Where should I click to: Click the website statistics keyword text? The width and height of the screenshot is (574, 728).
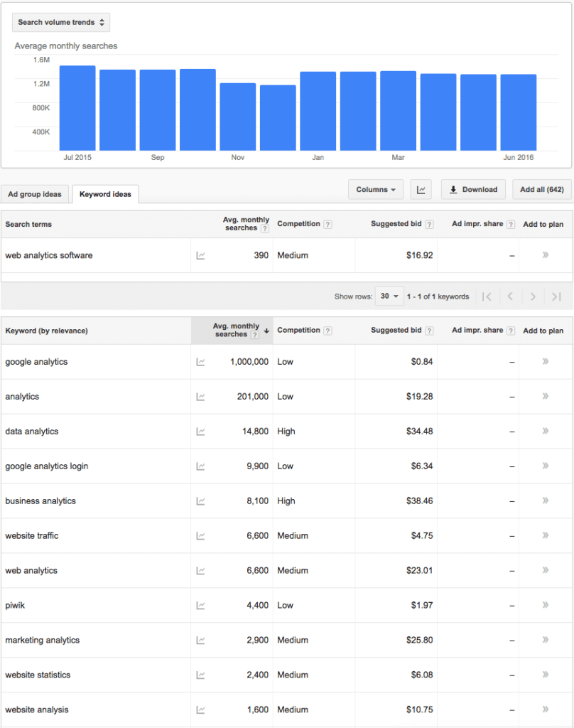pyautogui.click(x=38, y=675)
